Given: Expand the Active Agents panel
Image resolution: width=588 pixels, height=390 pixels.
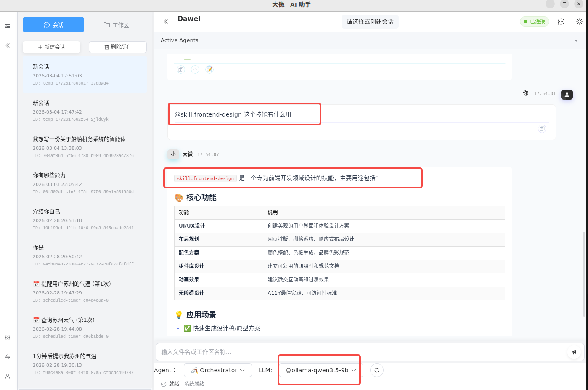Looking at the screenshot, I should [576, 40].
